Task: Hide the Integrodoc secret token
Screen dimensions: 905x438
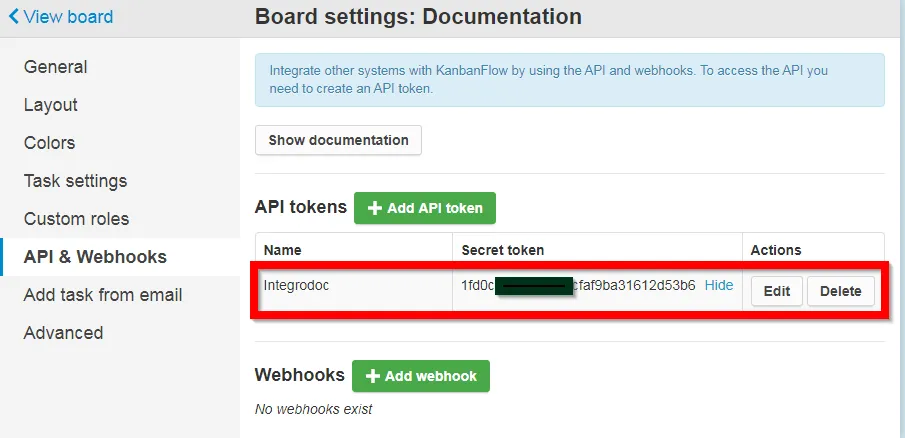Action: click(719, 285)
